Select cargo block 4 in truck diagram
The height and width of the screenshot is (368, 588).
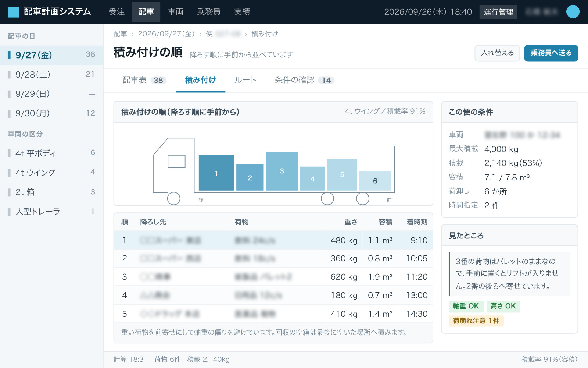click(313, 178)
